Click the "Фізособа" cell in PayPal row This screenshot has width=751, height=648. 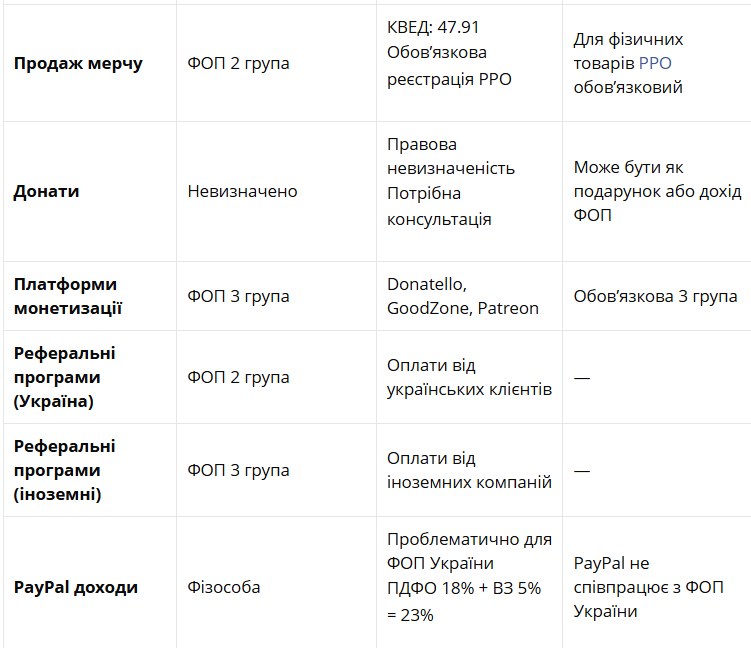tap(223, 587)
